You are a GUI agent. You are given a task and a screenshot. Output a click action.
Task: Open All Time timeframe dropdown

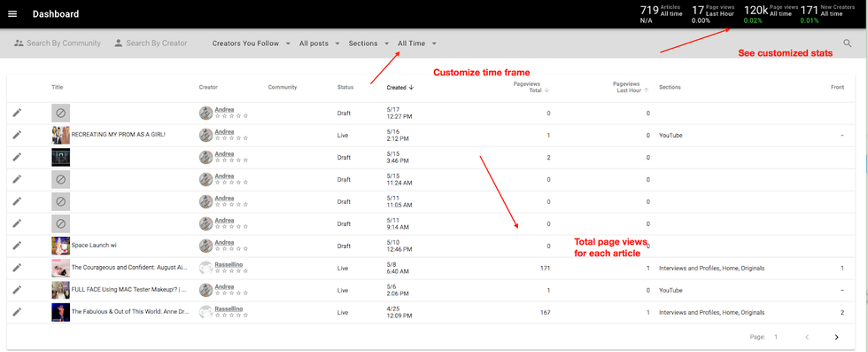417,43
